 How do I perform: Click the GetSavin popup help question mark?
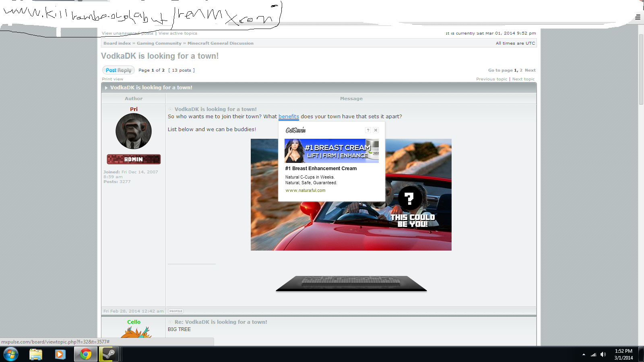[x=368, y=130]
